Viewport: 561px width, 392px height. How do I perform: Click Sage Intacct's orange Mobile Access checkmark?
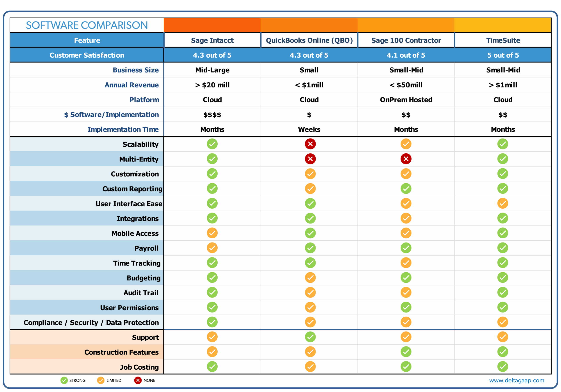212,233
